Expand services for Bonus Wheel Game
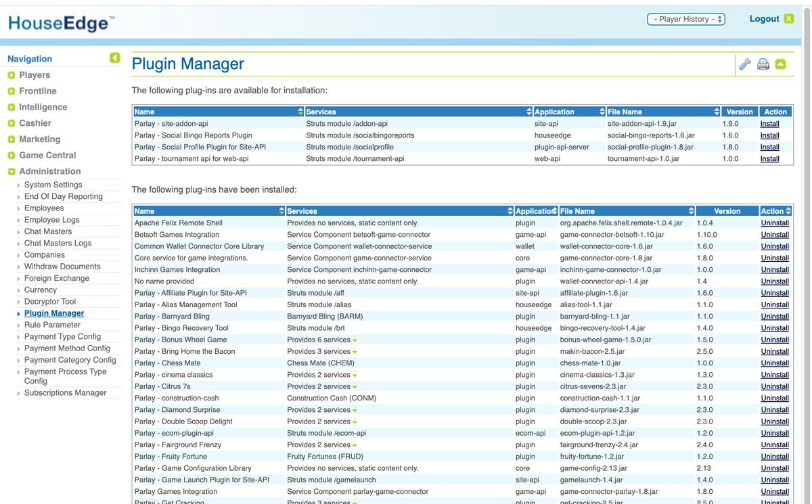This screenshot has width=812, height=504. point(355,340)
